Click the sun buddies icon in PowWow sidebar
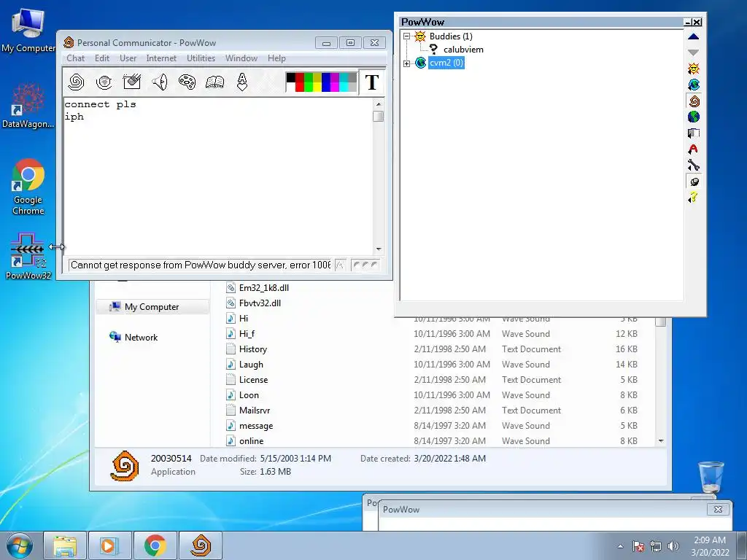Screen dimensions: 747x560 click(x=694, y=69)
